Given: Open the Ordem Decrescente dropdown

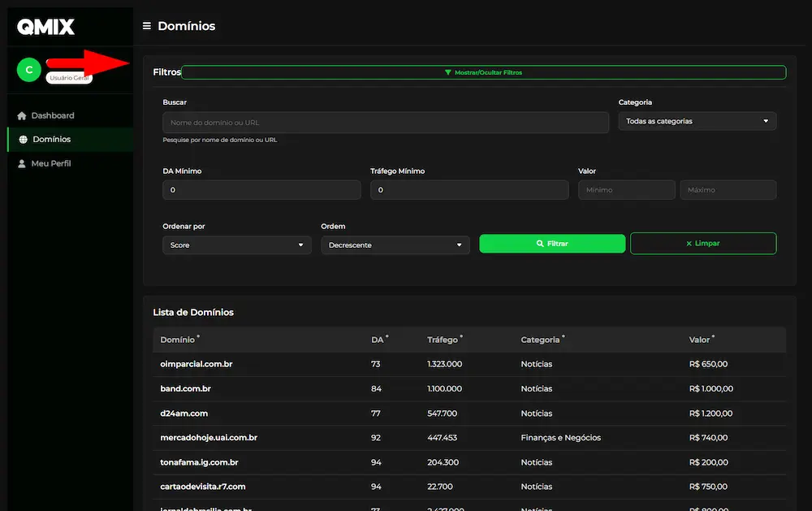Looking at the screenshot, I should coord(395,244).
